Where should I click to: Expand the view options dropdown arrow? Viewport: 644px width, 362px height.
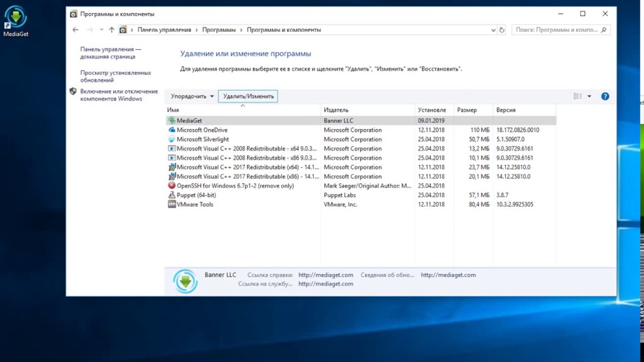point(589,96)
